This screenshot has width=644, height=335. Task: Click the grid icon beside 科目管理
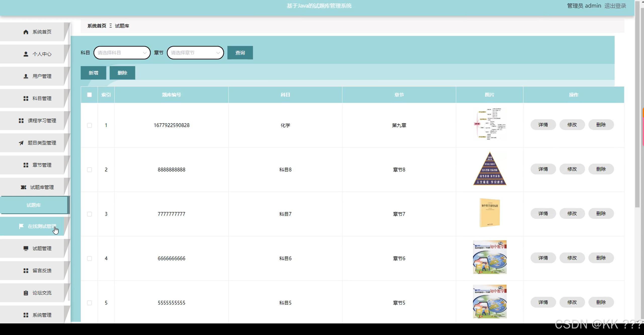(x=26, y=98)
